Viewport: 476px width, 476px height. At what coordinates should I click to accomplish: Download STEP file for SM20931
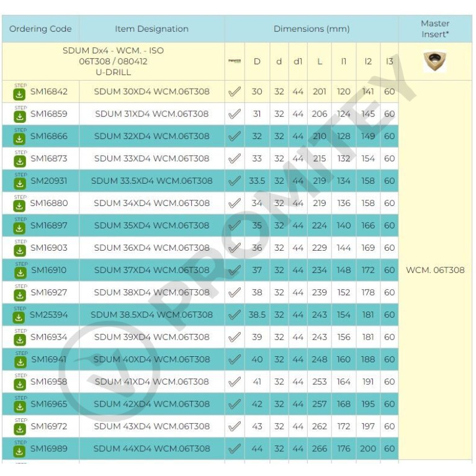(20, 184)
